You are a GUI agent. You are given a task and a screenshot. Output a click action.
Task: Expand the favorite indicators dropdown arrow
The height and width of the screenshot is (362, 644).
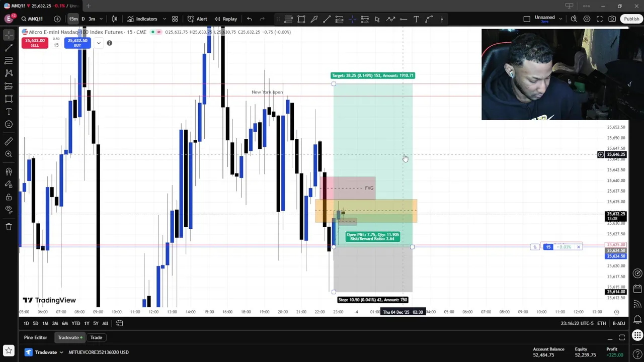164,19
